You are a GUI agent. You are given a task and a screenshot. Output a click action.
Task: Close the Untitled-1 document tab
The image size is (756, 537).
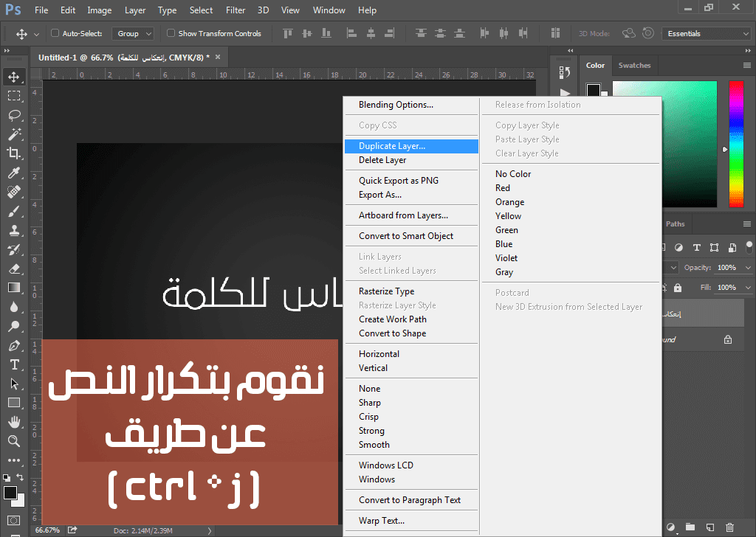218,57
